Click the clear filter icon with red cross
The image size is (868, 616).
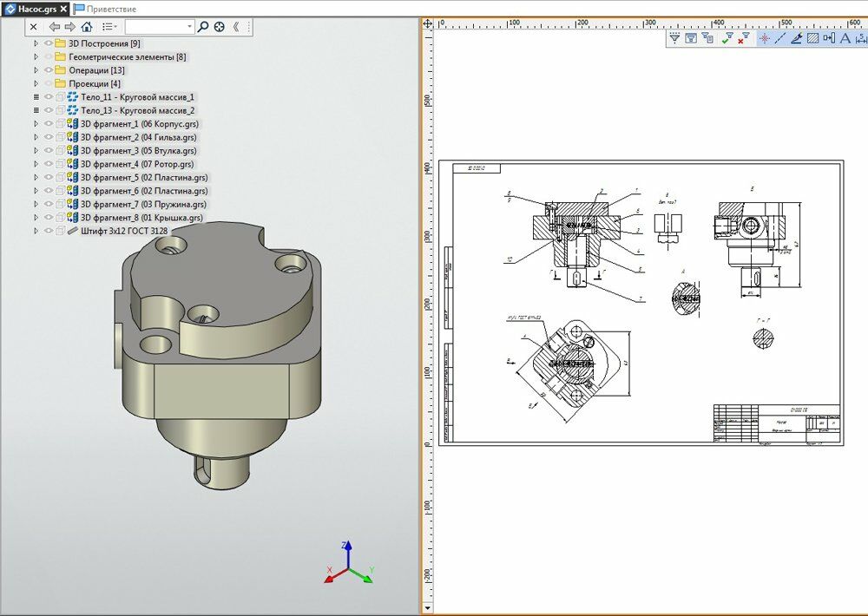point(743,38)
